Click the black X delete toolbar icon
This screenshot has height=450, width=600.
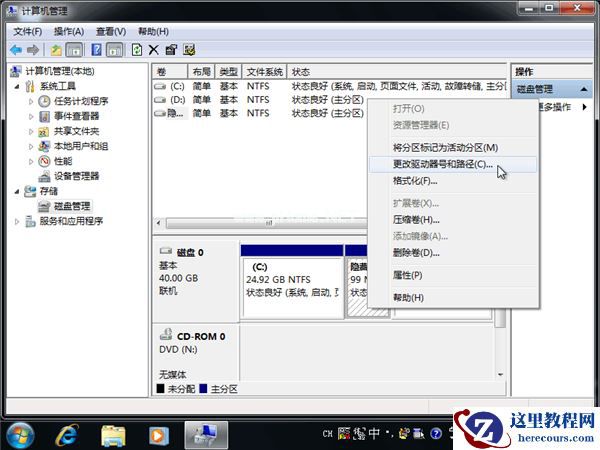click(x=153, y=50)
